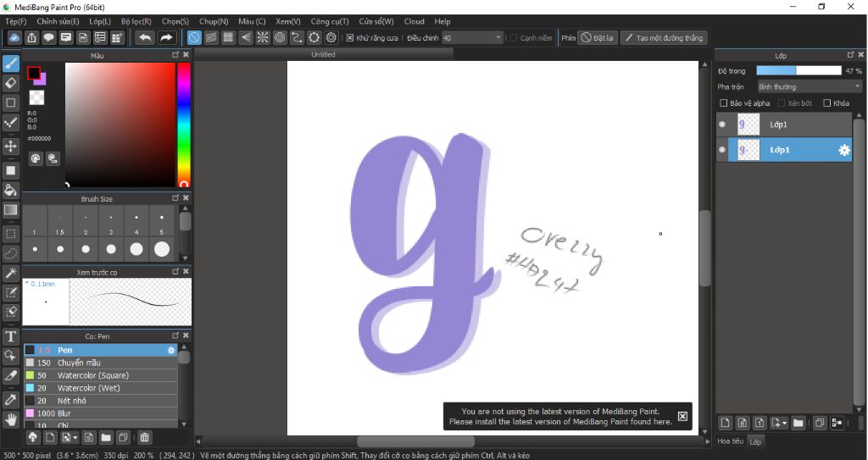
Task: Select the Bucket fill tool
Action: tap(11, 190)
